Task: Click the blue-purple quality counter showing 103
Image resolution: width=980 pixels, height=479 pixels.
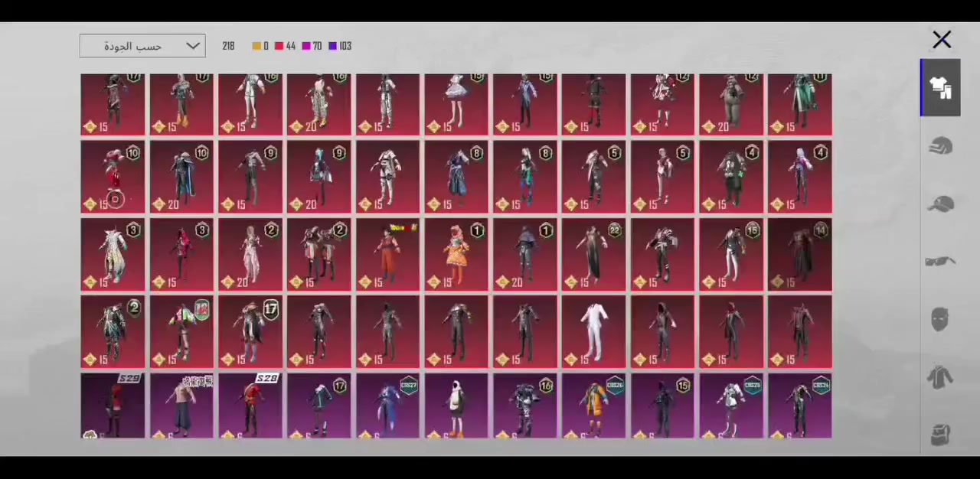Action: pos(339,46)
